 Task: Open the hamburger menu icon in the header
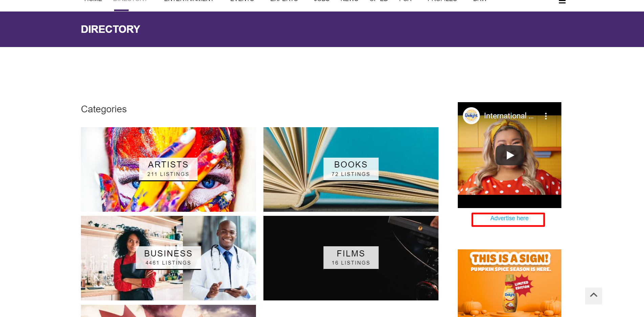(x=562, y=1)
